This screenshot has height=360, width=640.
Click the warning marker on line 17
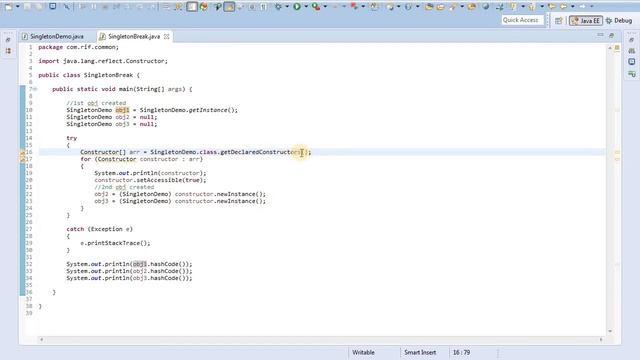click(22, 159)
